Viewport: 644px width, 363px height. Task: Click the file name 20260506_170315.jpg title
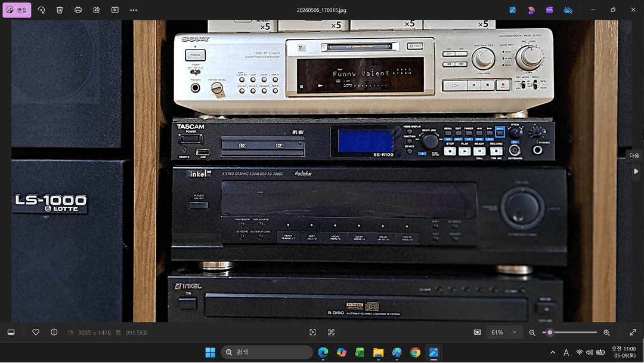[321, 10]
